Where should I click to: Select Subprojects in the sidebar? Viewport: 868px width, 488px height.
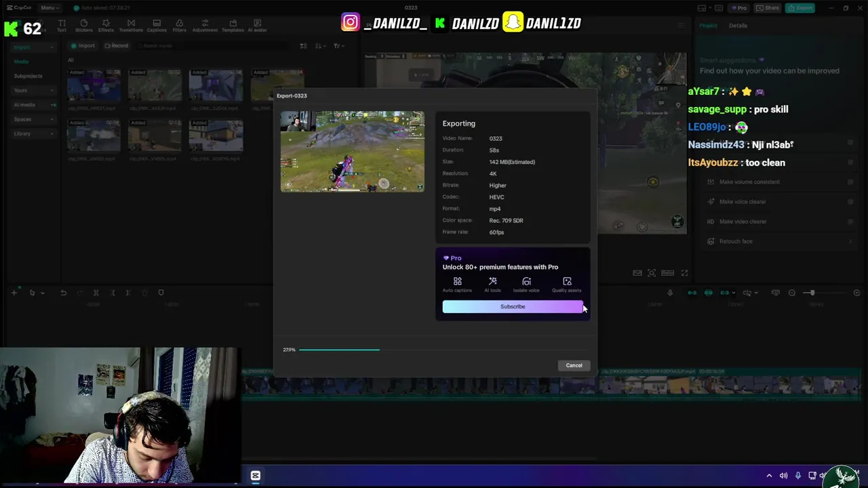[28, 76]
